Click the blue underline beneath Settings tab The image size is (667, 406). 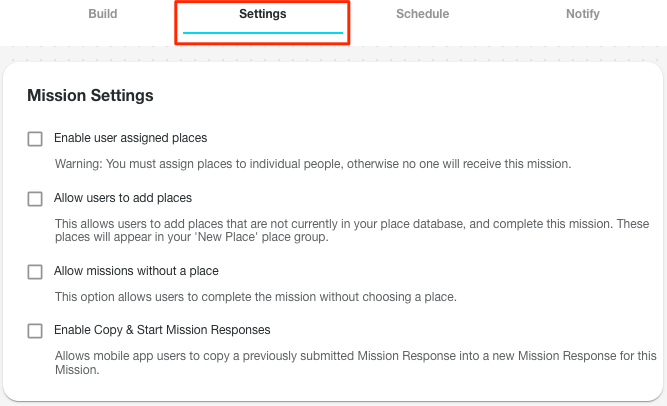pos(263,34)
